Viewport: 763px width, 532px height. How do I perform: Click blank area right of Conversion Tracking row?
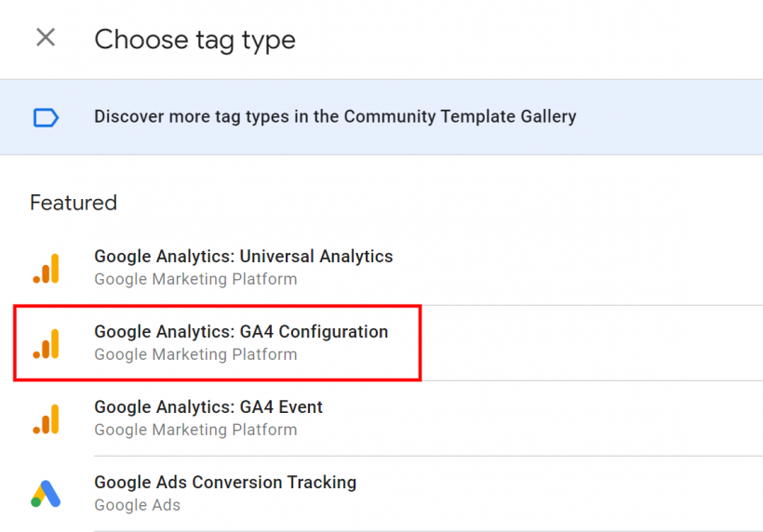coord(577,494)
